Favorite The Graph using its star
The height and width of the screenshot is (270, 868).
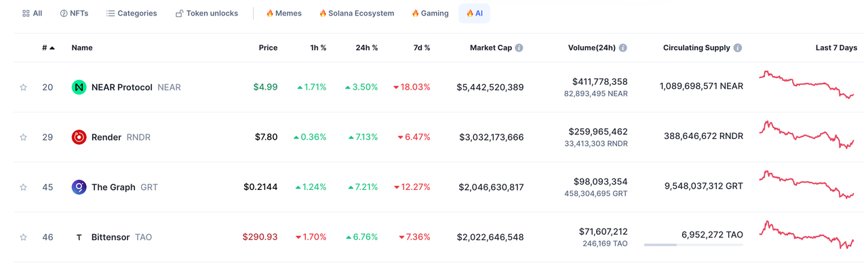pyautogui.click(x=23, y=187)
